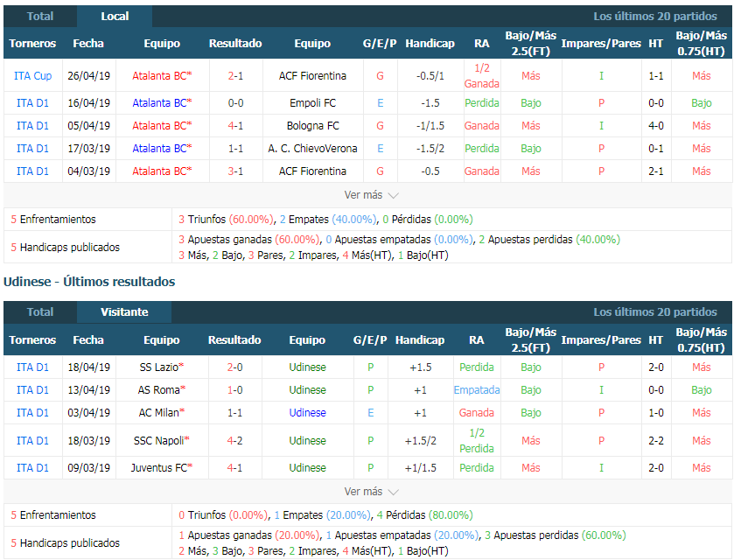The width and height of the screenshot is (734, 560).
Task: Select the Visitante tab
Action: [124, 312]
